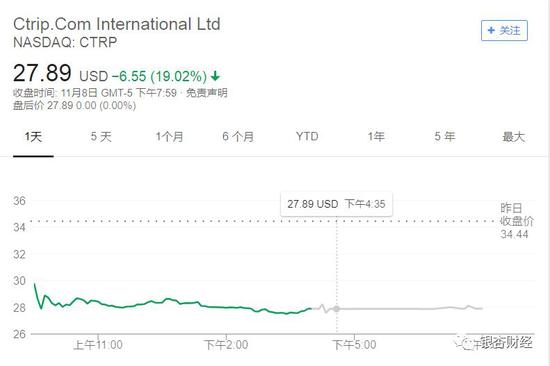The height and width of the screenshot is (366, 550).
Task: Click the 昨日收盘价 34.44 label
Action: point(516,221)
